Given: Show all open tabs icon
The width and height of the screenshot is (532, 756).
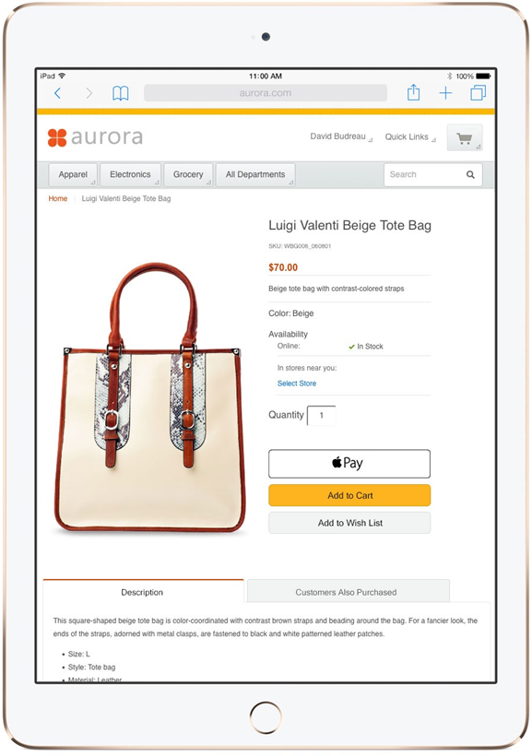Looking at the screenshot, I should point(478,92).
